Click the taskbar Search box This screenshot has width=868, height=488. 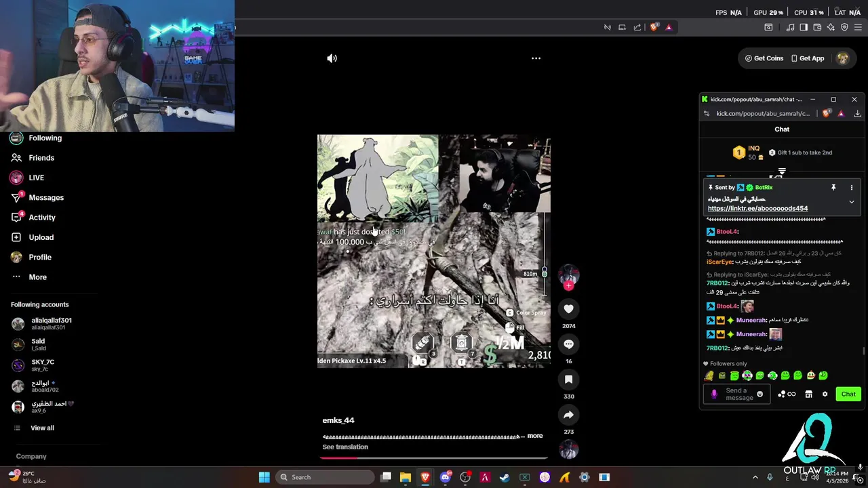(325, 477)
